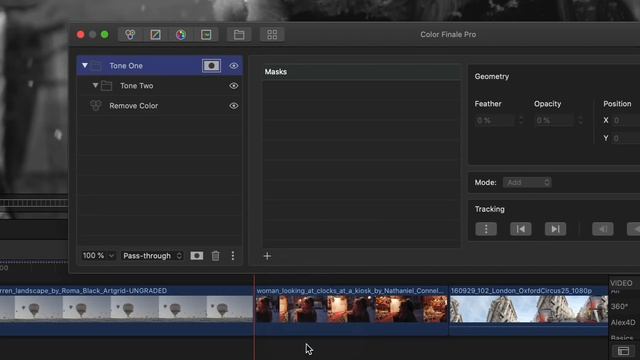Click the mask icon on Tone One
The height and width of the screenshot is (360, 640).
coord(211,66)
